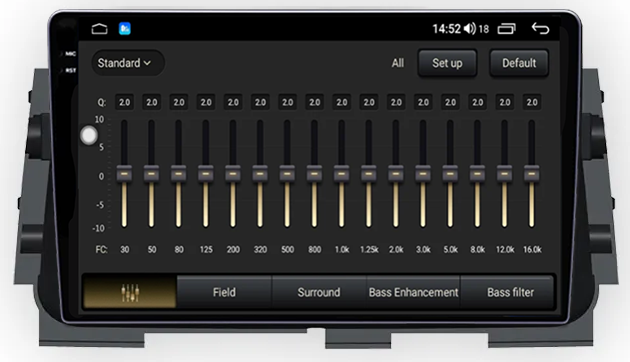The width and height of the screenshot is (630, 362).
Task: Open the Bass Enhancement tab
Action: click(413, 292)
